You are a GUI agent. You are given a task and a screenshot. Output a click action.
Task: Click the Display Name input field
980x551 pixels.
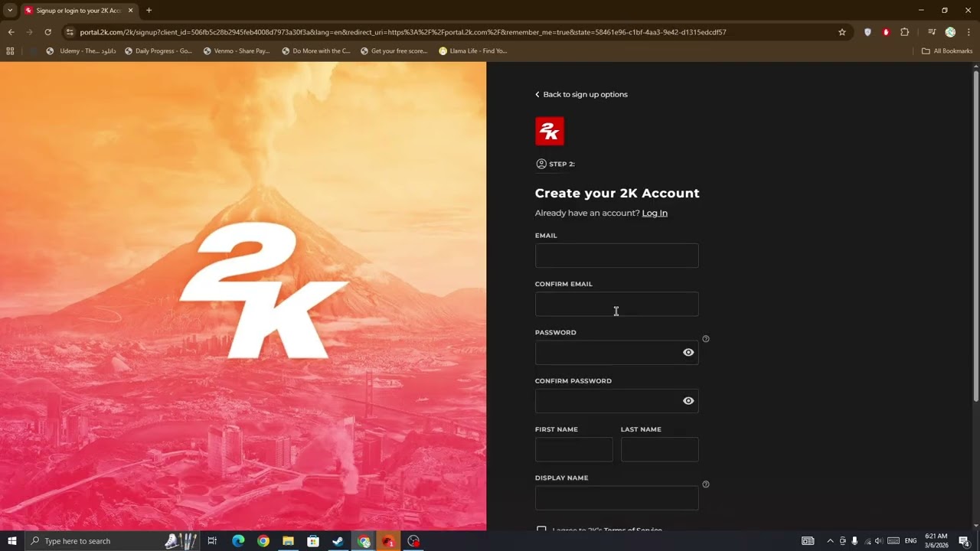616,498
